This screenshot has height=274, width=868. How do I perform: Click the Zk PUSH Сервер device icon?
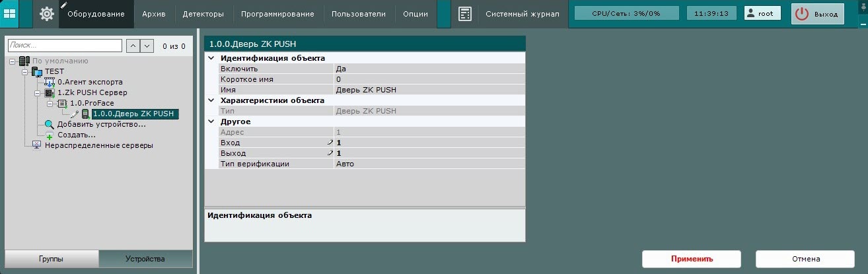[x=50, y=93]
